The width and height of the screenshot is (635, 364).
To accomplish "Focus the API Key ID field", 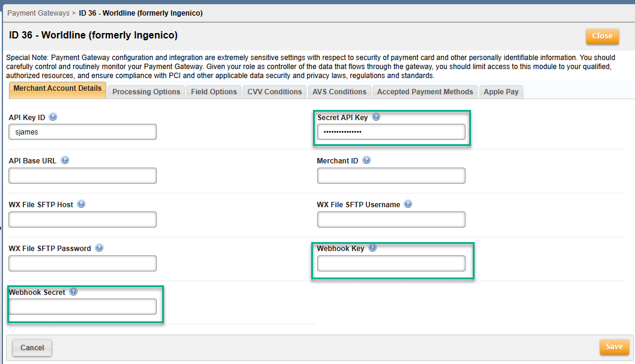I will (83, 132).
